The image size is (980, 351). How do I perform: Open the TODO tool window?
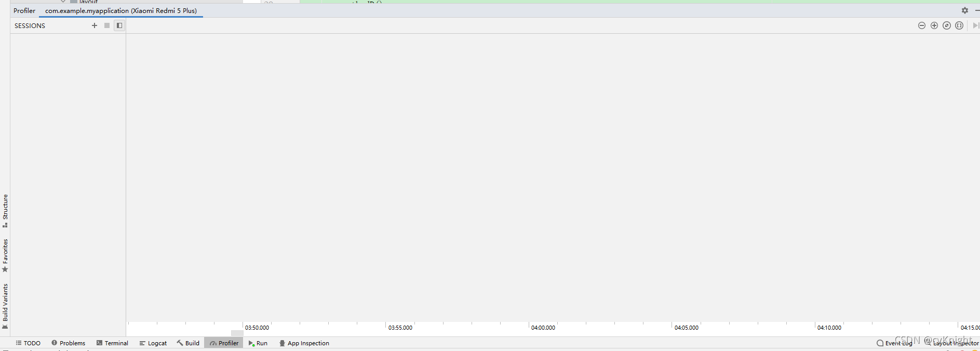(x=28, y=343)
